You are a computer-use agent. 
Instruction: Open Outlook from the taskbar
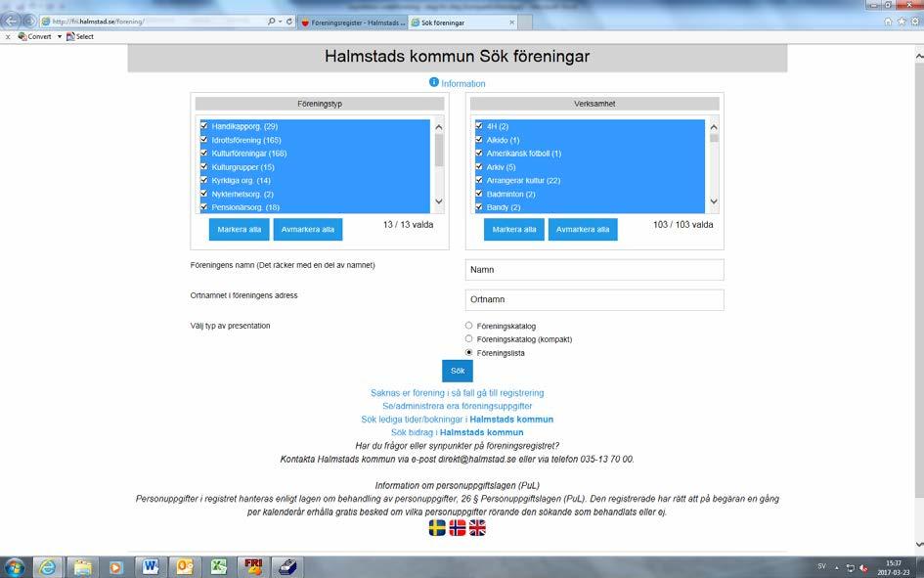pyautogui.click(x=185, y=567)
